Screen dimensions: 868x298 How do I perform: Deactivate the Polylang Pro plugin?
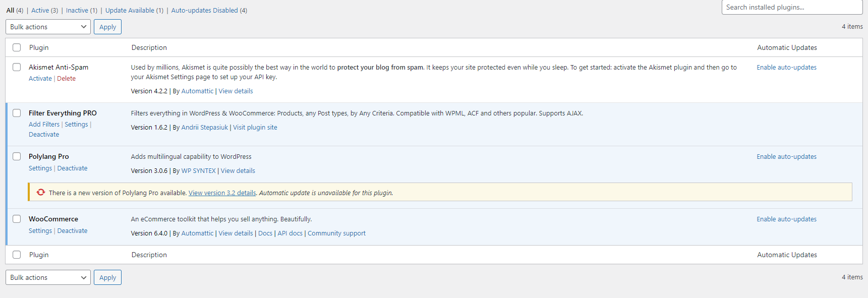72,168
